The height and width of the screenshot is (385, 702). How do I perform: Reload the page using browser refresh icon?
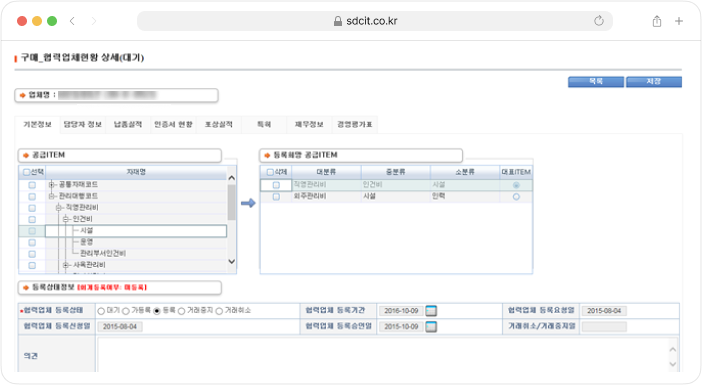(599, 21)
